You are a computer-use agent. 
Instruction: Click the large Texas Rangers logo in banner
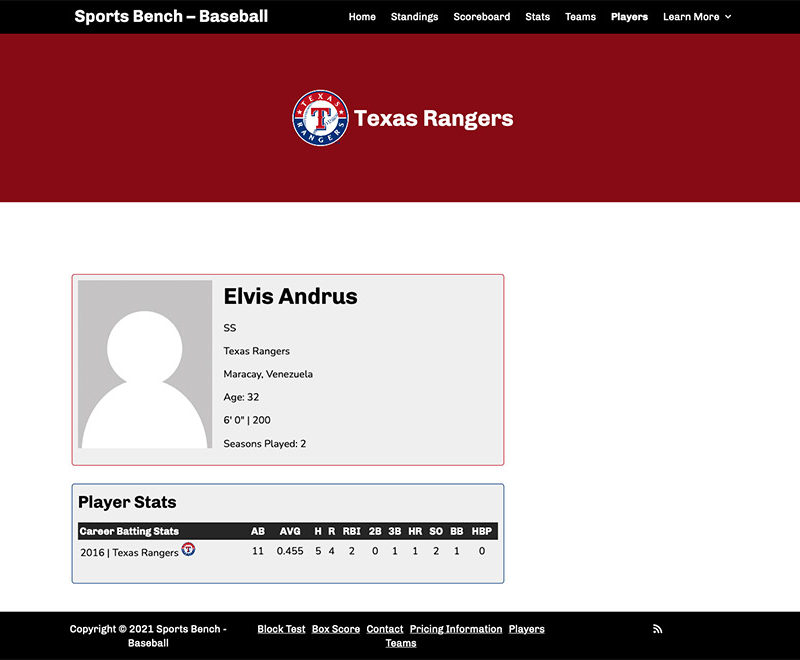point(320,118)
